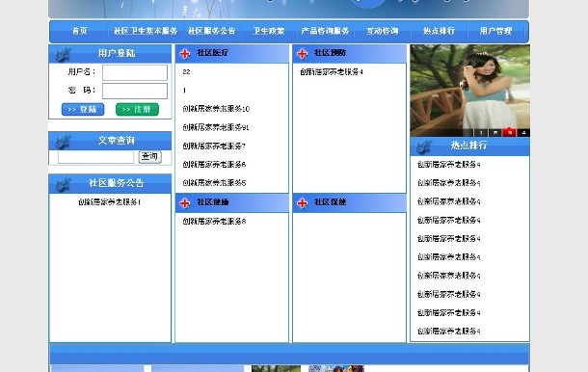This screenshot has width=588, height=372.
Task: Click the red cross icon beside 社区保健
Action: (303, 203)
